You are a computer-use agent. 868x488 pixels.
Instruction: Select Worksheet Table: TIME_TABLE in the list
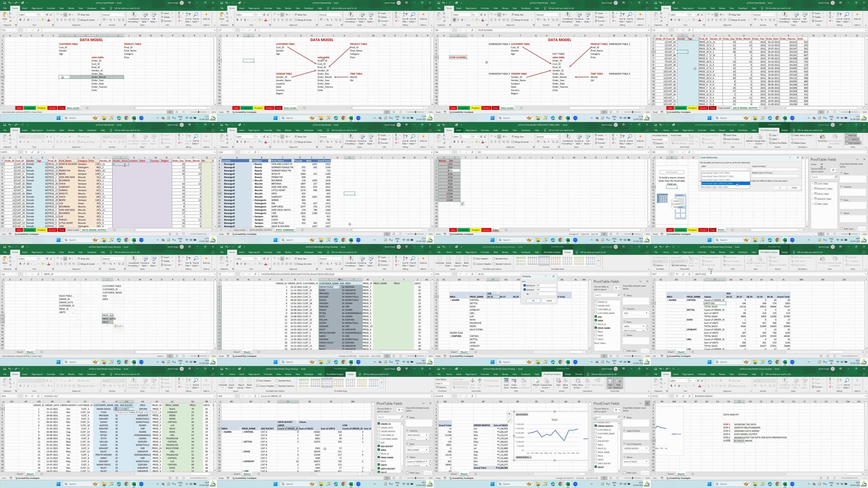click(726, 187)
